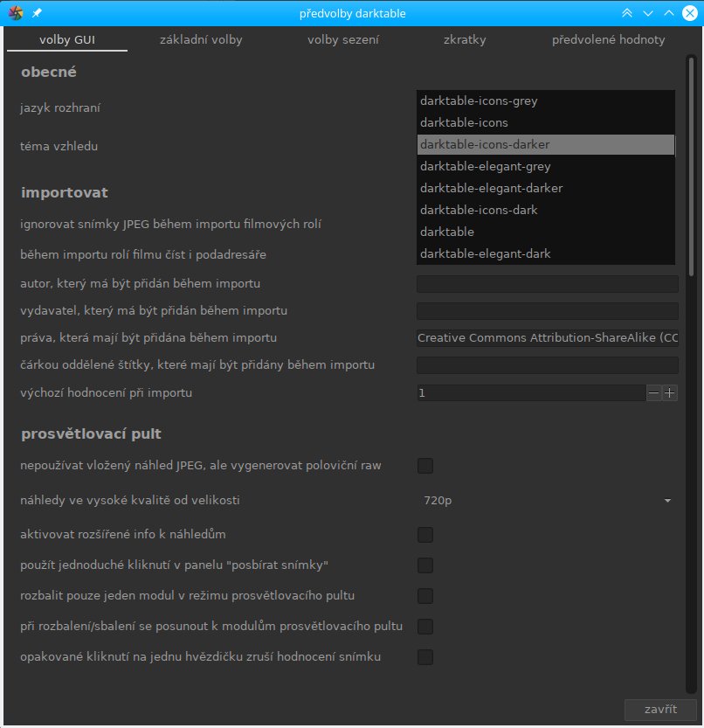Image resolution: width=704 pixels, height=728 pixels.
Task: Click the keep-above double chevron icon
Action: tap(627, 13)
